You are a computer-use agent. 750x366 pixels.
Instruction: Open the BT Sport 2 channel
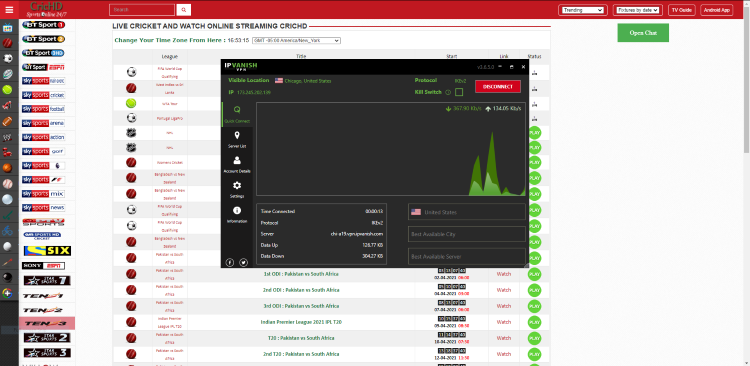(x=44, y=39)
